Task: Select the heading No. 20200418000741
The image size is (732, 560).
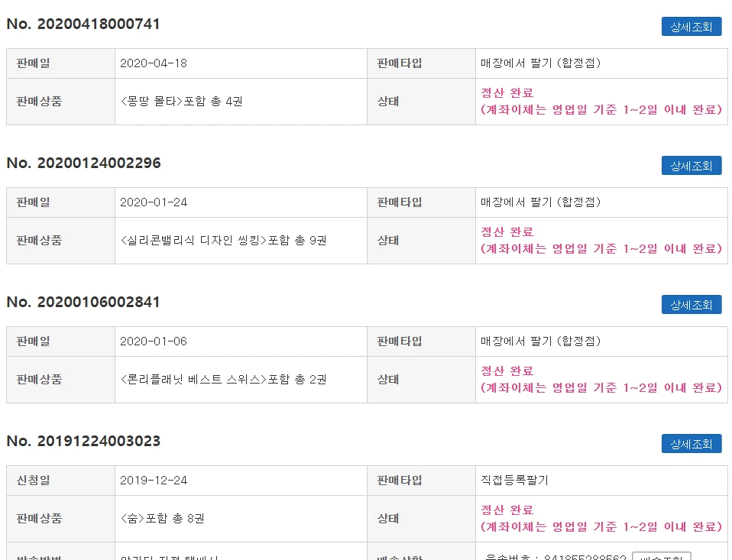Action: 83,24
